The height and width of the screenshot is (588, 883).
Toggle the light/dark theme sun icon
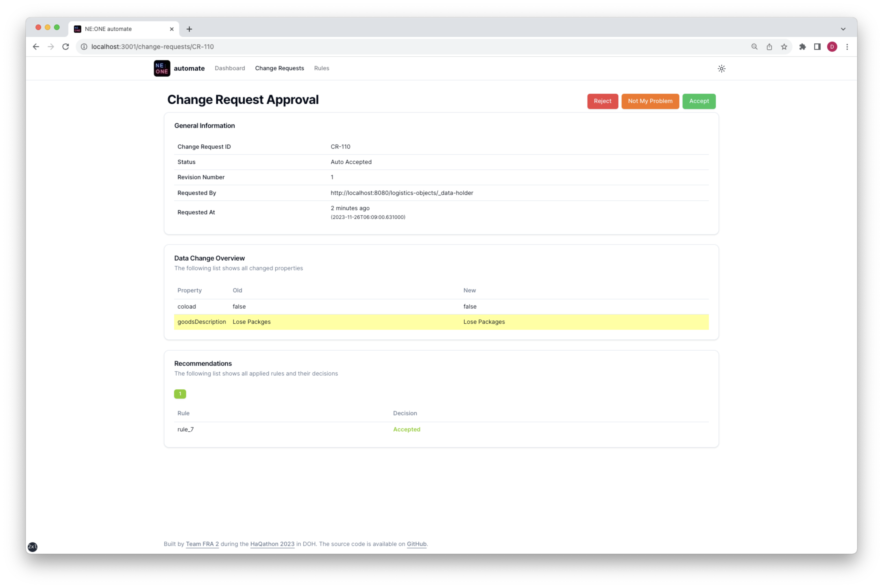(x=721, y=69)
